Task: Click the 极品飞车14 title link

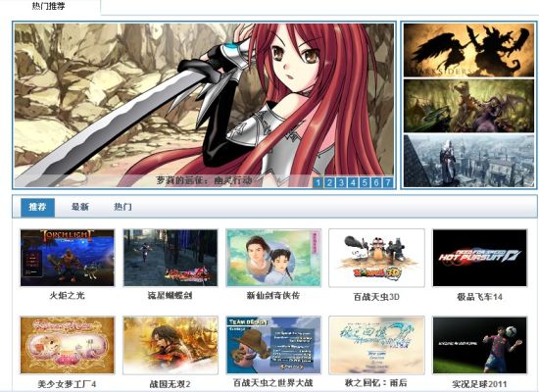Action: tap(479, 296)
